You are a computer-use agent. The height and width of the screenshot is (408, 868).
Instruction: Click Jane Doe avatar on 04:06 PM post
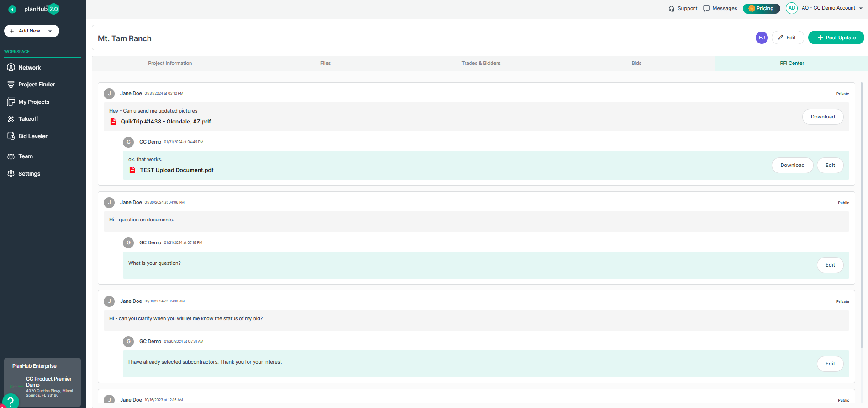click(109, 203)
